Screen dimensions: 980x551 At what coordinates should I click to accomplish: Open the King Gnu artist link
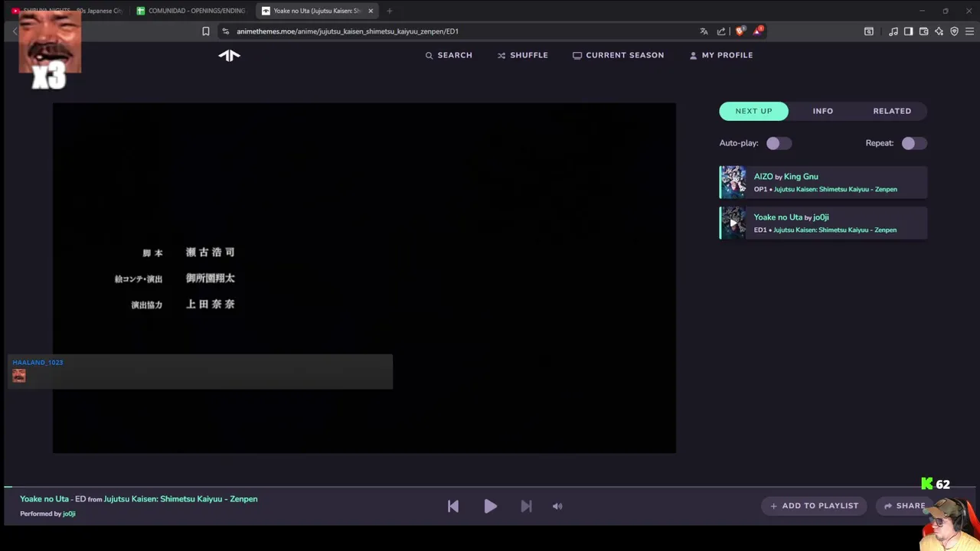click(x=801, y=177)
